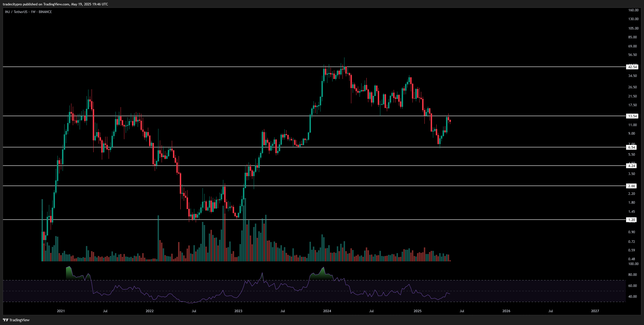Image resolution: width=644 pixels, height=325 pixels.
Task: Click the 2021 label on time axis
Action: (x=61, y=311)
